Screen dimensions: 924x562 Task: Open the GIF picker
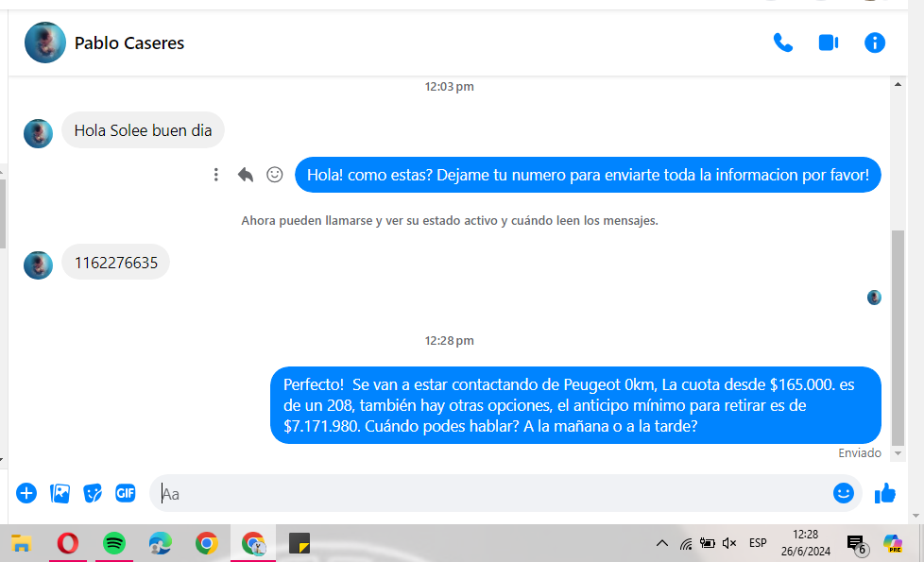(126, 493)
